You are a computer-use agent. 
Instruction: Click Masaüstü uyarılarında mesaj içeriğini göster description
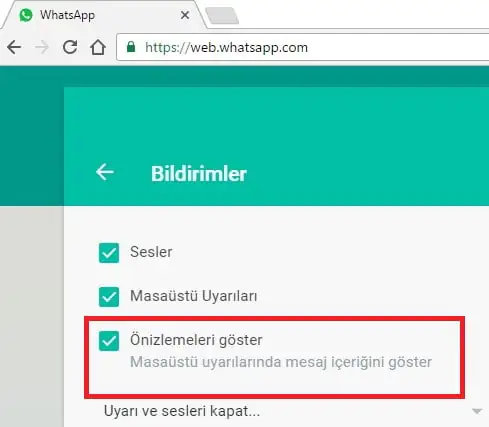tap(281, 362)
